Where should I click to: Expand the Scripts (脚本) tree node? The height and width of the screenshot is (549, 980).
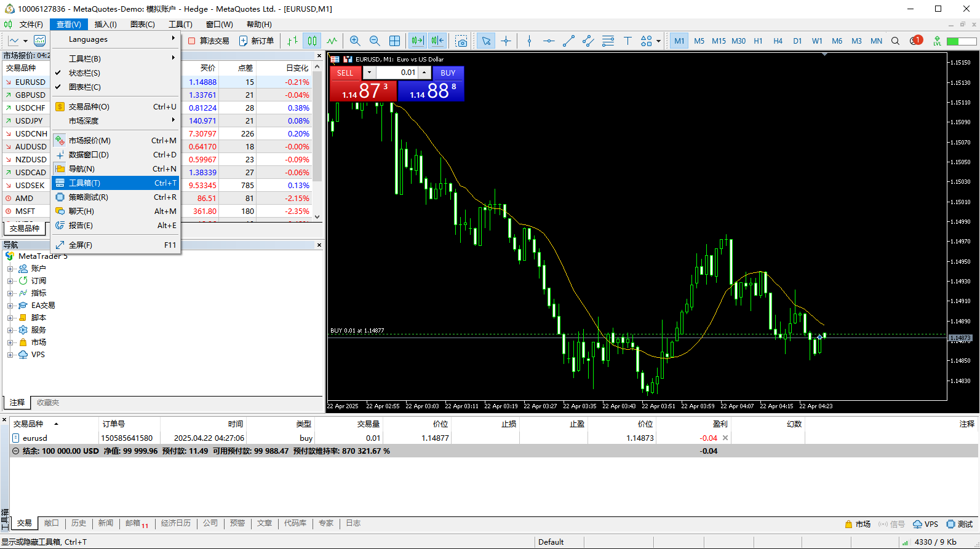(x=10, y=318)
